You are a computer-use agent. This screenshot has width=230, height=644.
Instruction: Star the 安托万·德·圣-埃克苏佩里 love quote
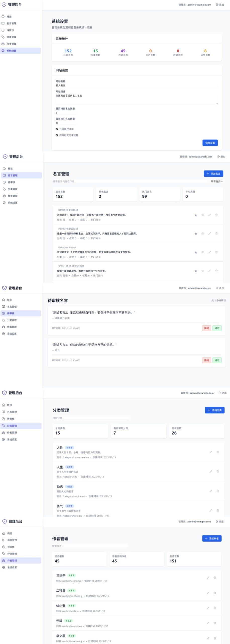tap(196, 271)
